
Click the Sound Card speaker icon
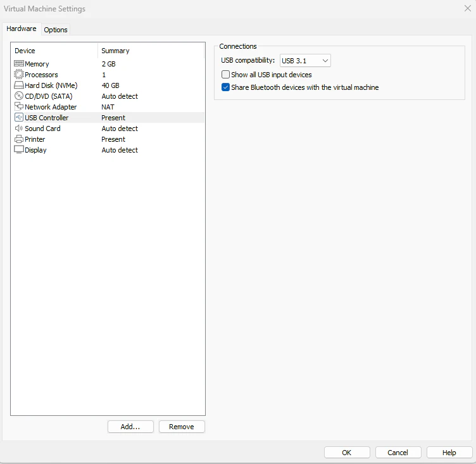click(x=19, y=128)
